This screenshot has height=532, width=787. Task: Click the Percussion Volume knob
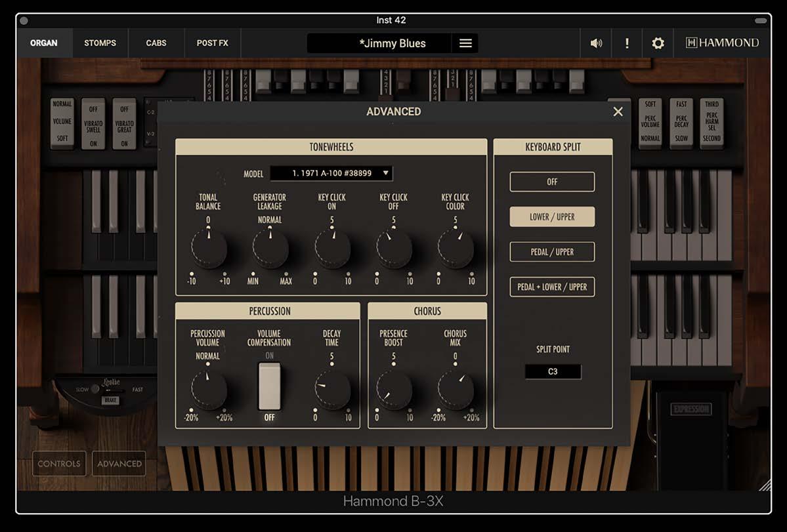pyautogui.click(x=208, y=388)
